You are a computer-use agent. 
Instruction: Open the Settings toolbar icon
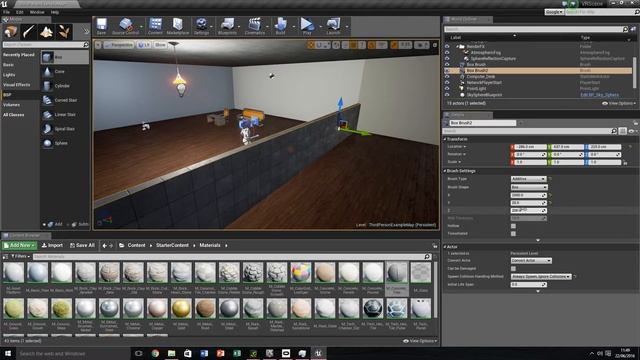pos(201,26)
